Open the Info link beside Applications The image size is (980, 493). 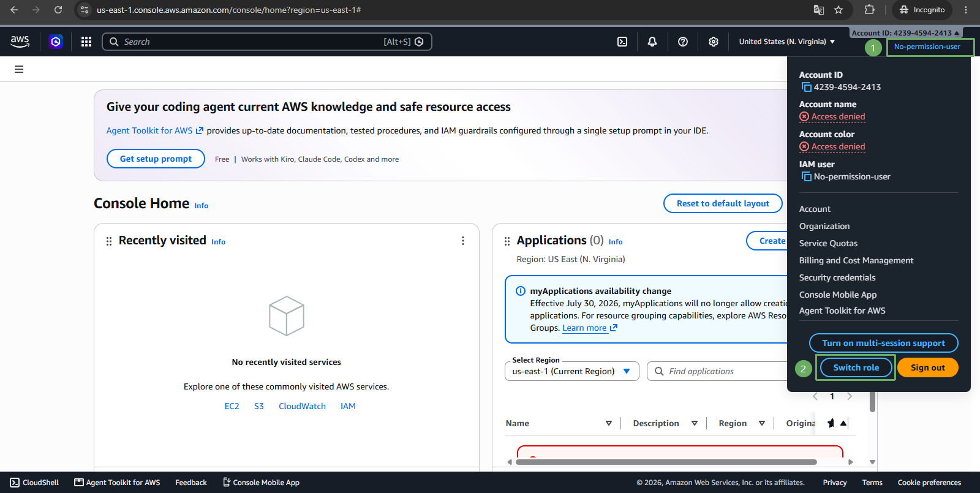[616, 242]
